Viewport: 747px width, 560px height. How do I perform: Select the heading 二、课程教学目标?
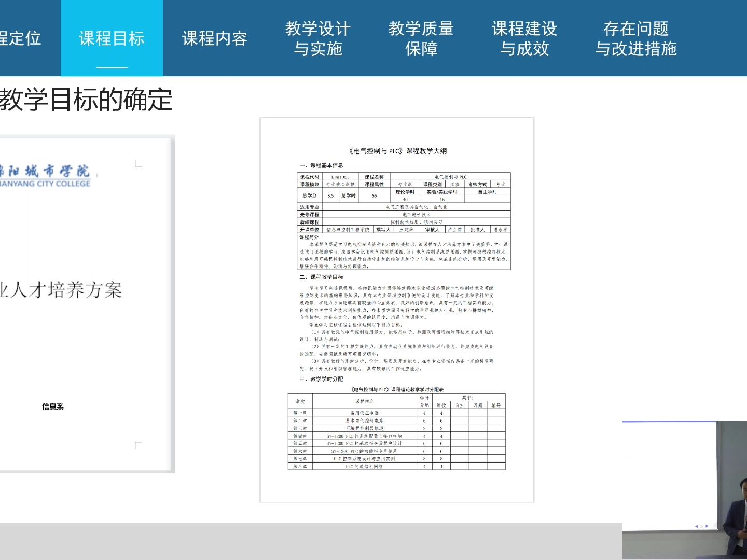tap(321, 277)
